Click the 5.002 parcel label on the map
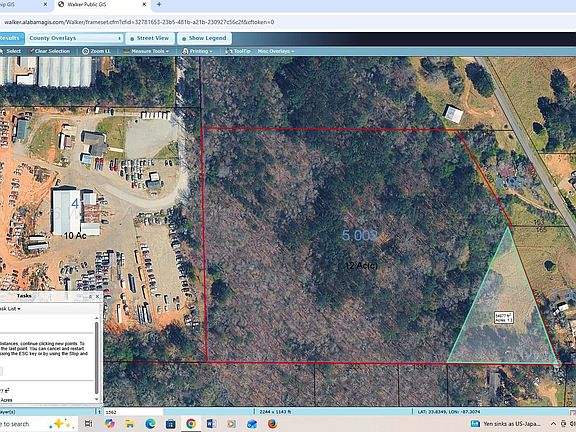The height and width of the screenshot is (432, 576). click(x=360, y=235)
